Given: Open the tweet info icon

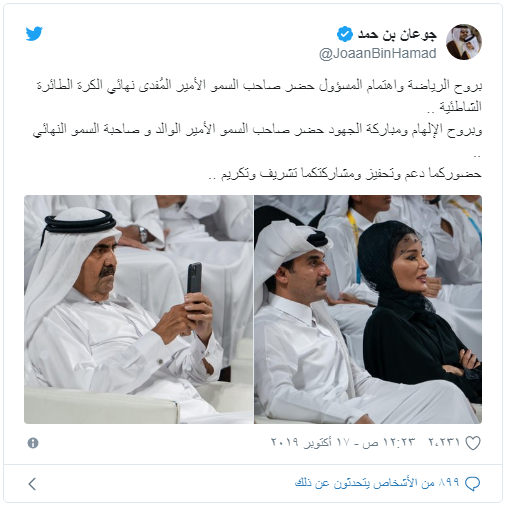Looking at the screenshot, I should pos(33,443).
